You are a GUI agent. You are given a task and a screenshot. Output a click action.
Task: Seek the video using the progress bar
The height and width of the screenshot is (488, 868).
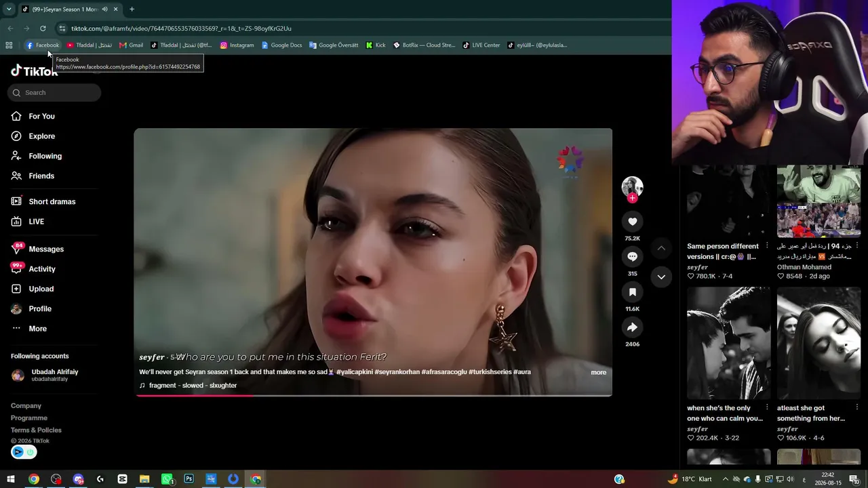click(373, 394)
